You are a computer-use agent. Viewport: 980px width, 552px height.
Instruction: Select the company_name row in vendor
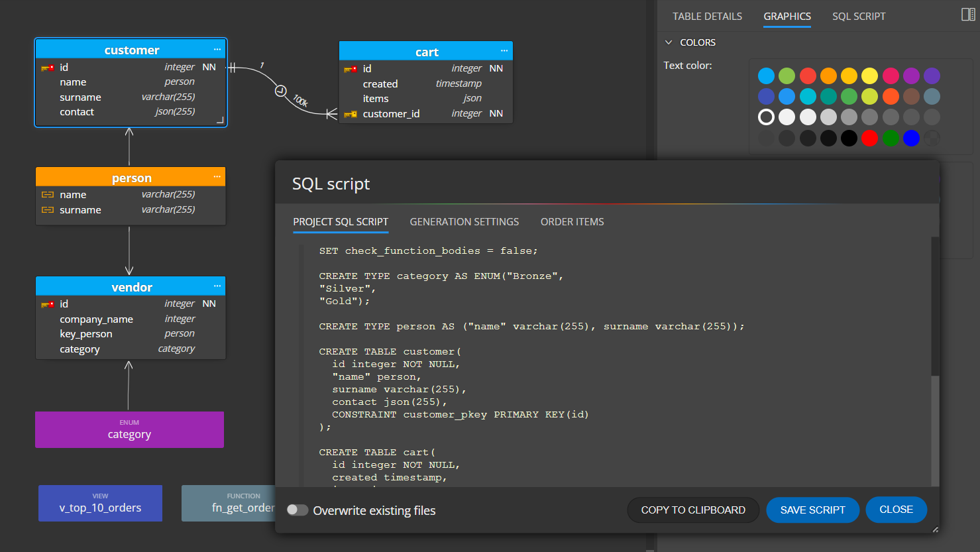click(131, 319)
